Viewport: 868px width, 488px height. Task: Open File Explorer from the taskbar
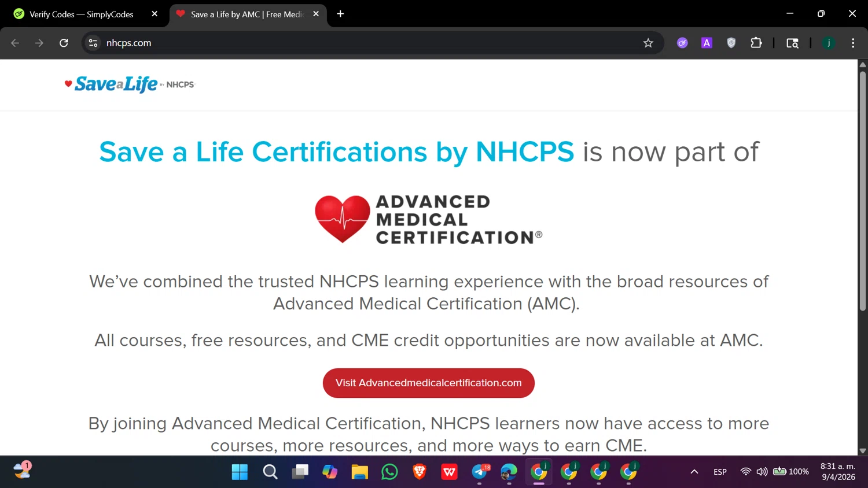(x=359, y=472)
